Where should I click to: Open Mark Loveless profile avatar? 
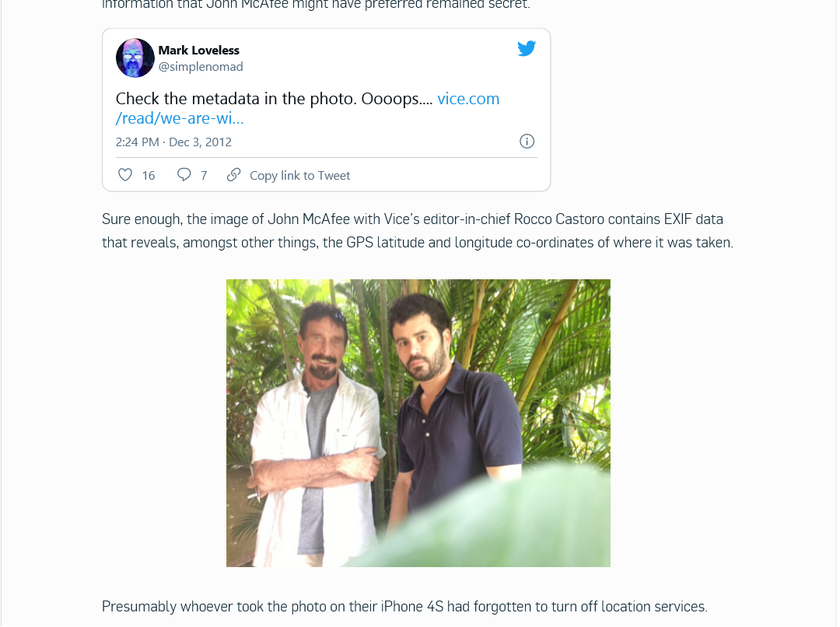coord(135,58)
